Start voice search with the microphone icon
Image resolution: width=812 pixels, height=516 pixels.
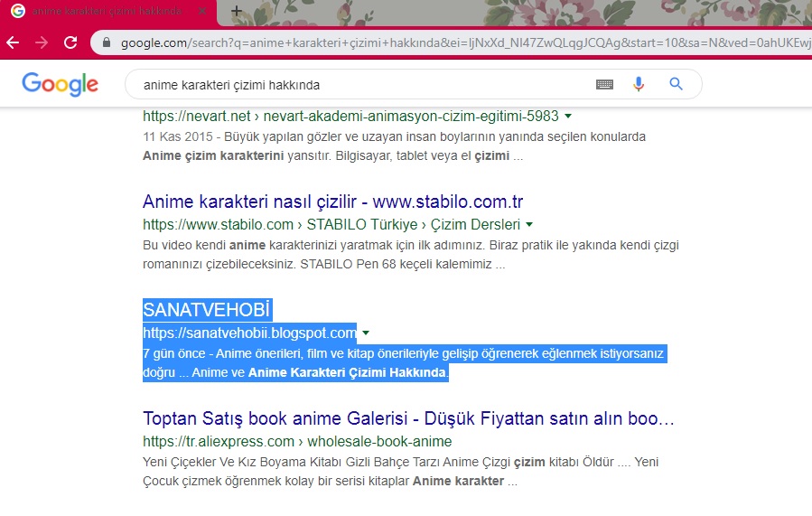tap(639, 84)
